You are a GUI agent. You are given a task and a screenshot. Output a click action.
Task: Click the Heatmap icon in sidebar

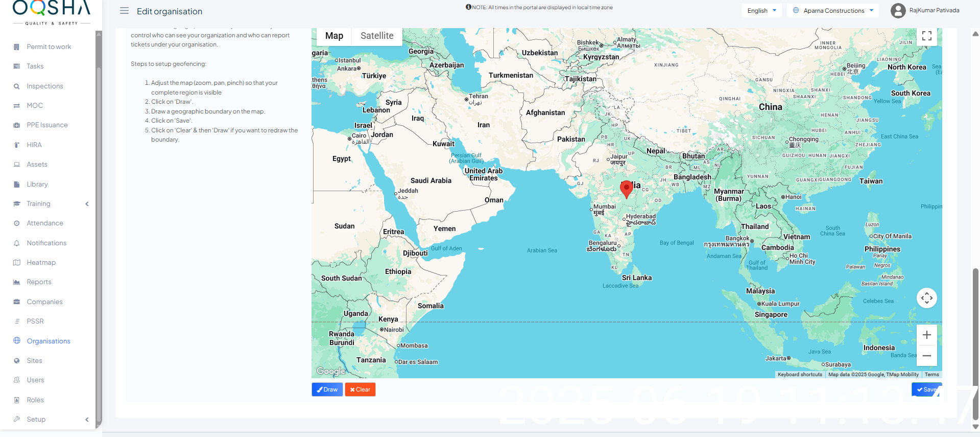pyautogui.click(x=17, y=263)
